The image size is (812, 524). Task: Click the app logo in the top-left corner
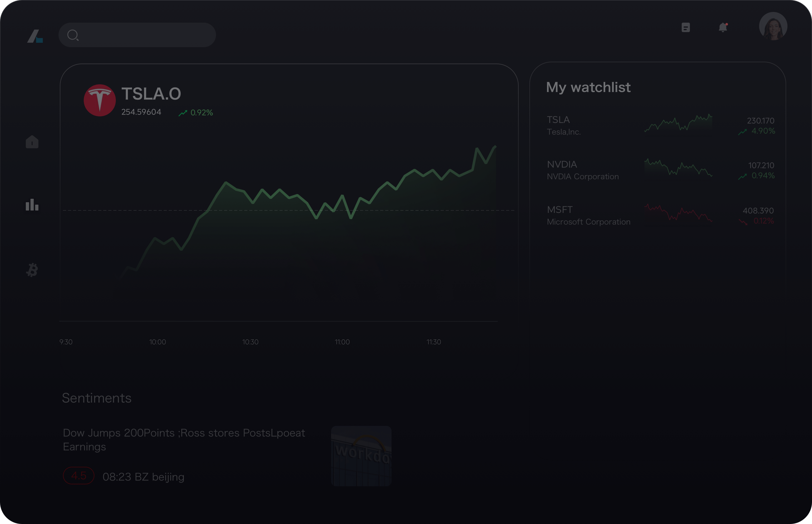pos(36,36)
